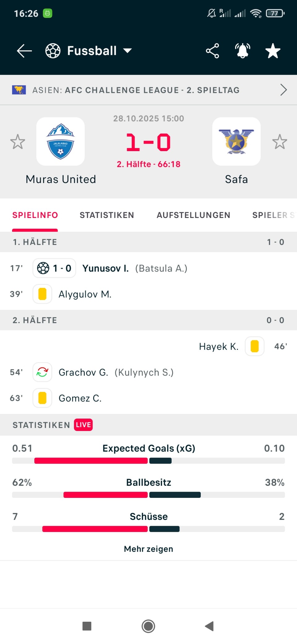Tap the Ballbesitz possession bar
Viewport: 297px width, 644px height.
point(148,495)
